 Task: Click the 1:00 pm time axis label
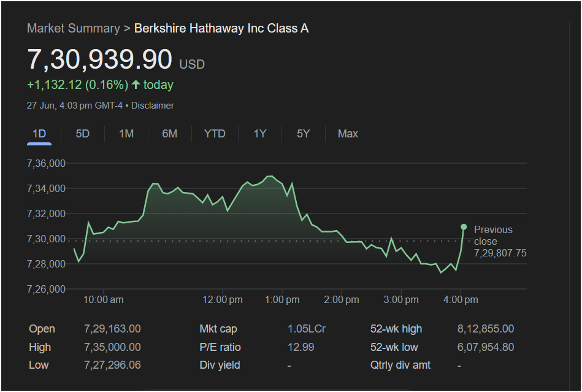[282, 299]
